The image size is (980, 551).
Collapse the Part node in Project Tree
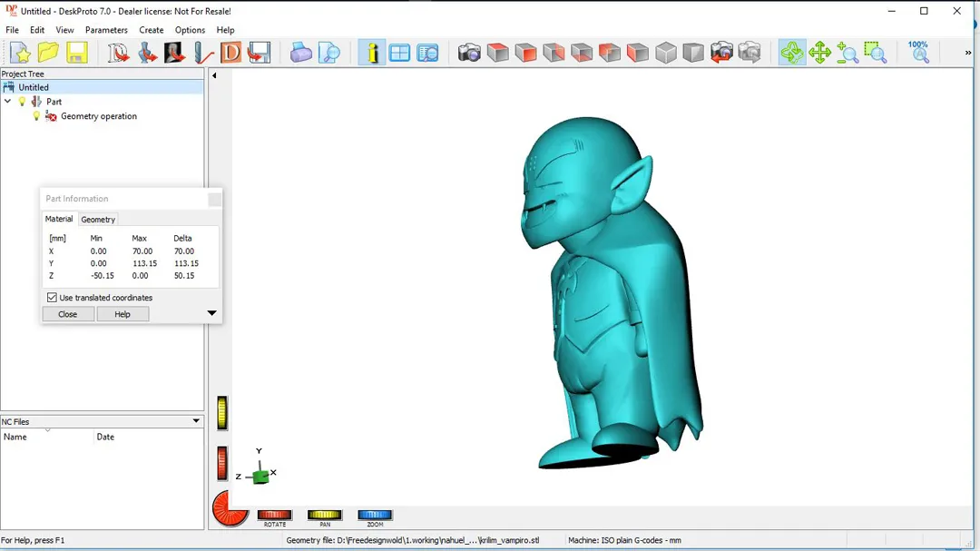click(x=8, y=102)
